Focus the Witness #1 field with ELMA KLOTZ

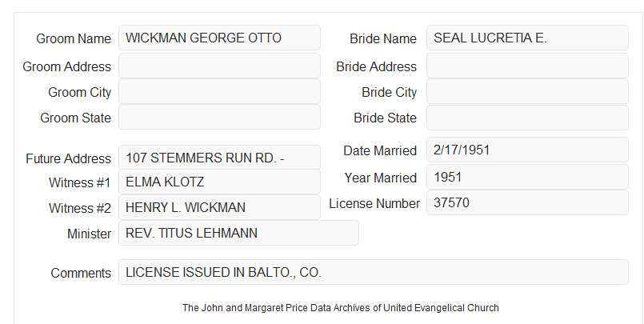(219, 182)
